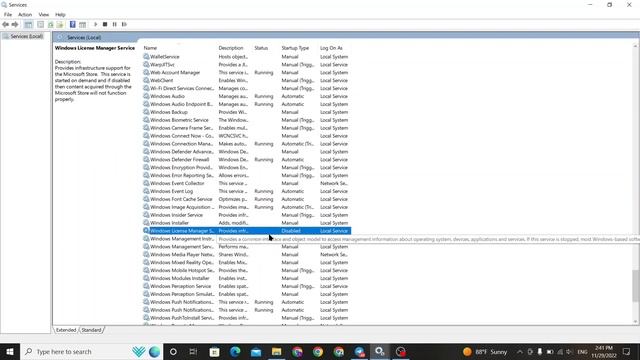The width and height of the screenshot is (640, 360).
Task: Start the selected service with the Play icon
Action: click(96, 24)
